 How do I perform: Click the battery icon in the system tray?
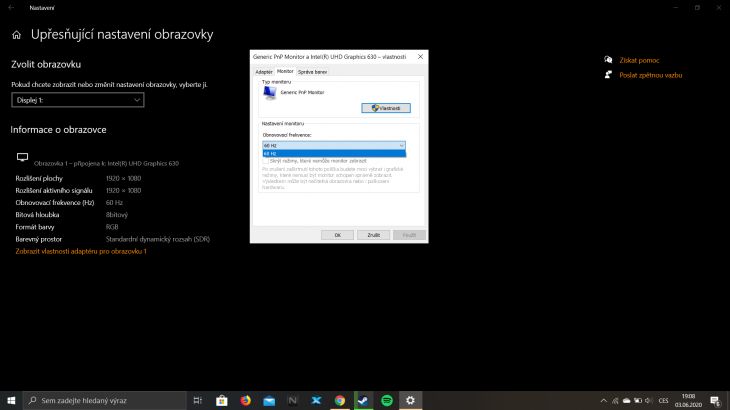(638, 400)
